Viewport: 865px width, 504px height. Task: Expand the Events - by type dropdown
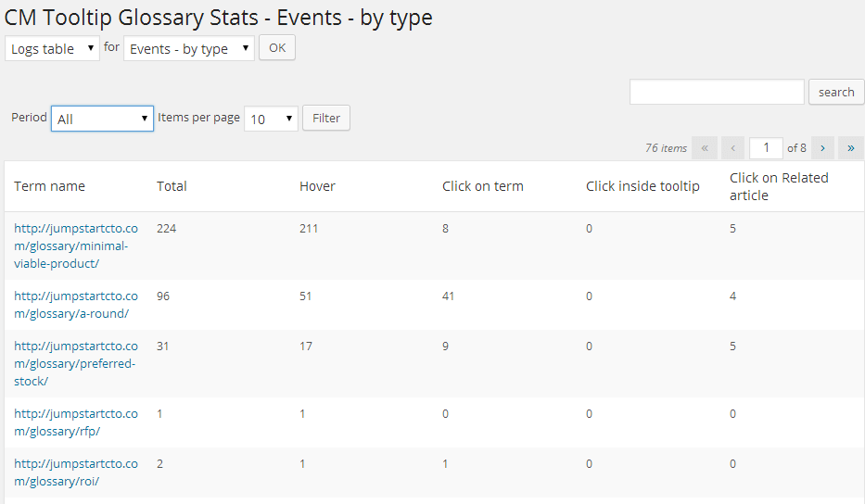coord(189,48)
